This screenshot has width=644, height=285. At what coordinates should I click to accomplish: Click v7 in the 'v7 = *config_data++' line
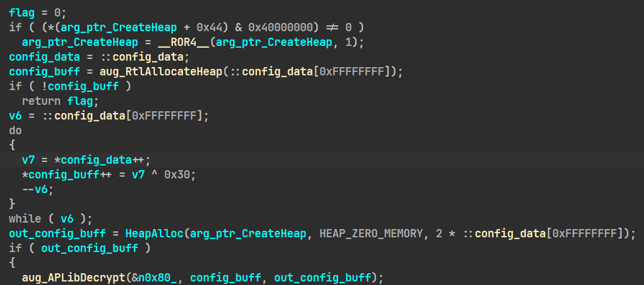[28, 160]
